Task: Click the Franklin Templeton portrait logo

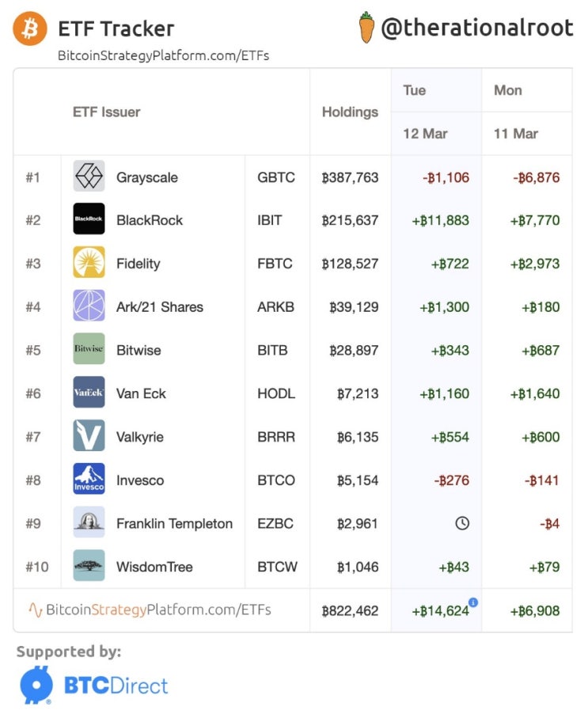Action: coord(89,522)
